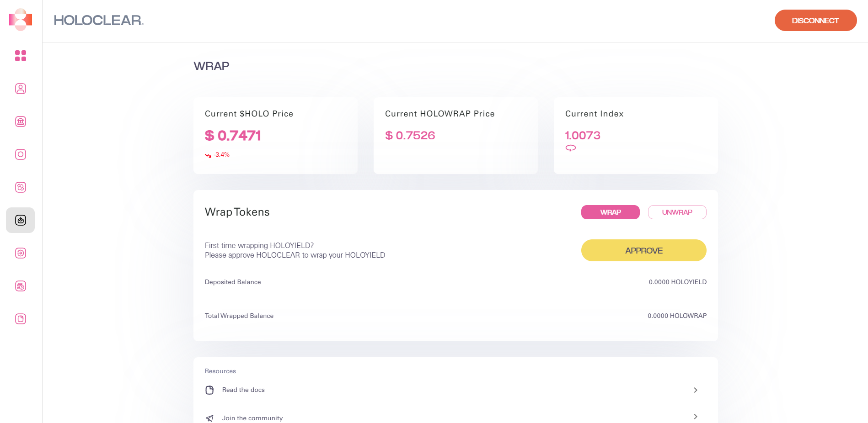Click the Total Wrapped Balance label
868x423 pixels.
(239, 316)
